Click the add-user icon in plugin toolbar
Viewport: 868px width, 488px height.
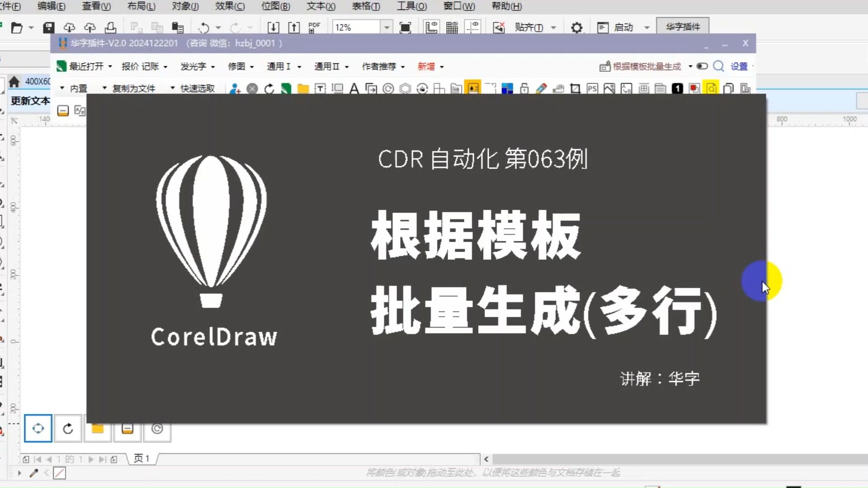[x=235, y=89]
